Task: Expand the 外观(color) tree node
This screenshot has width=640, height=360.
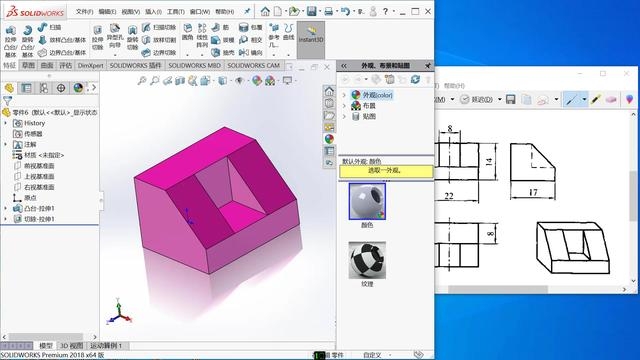Action: 344,95
